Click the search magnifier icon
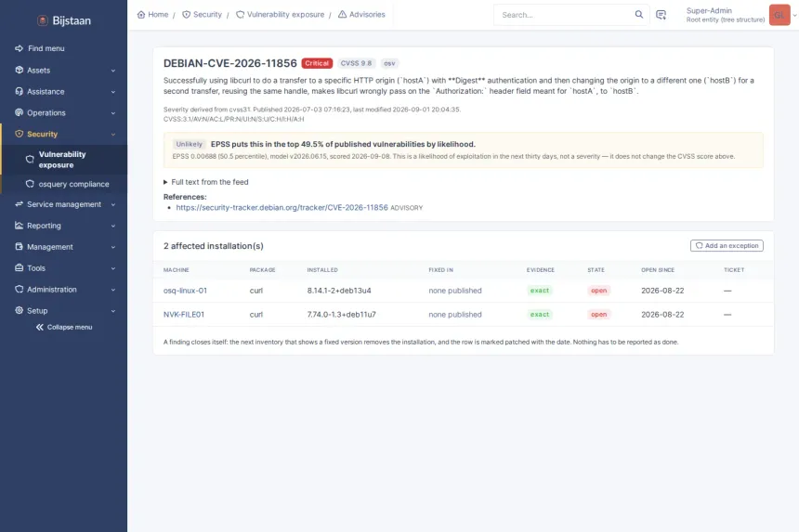Viewport: 799px width, 532px height. 638,14
